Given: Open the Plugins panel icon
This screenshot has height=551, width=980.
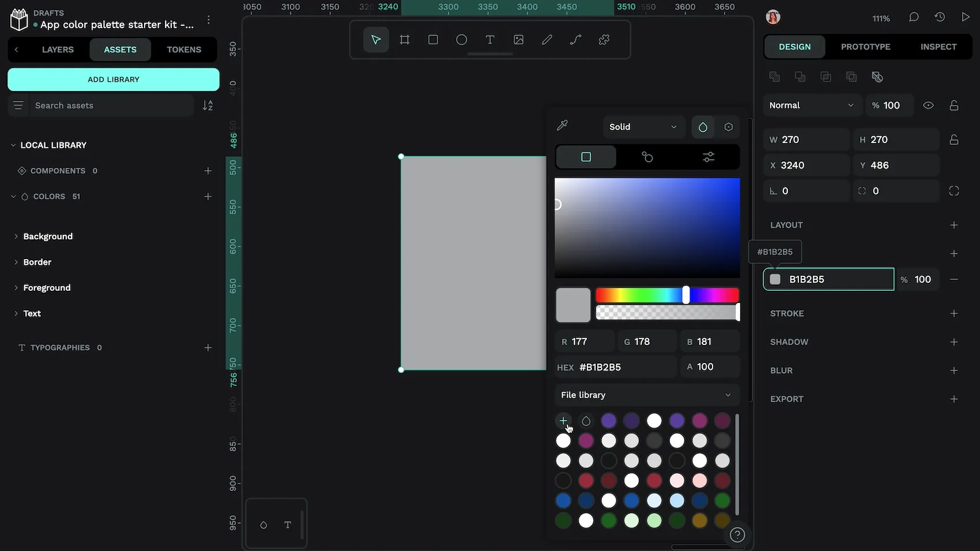Looking at the screenshot, I should click(x=604, y=39).
